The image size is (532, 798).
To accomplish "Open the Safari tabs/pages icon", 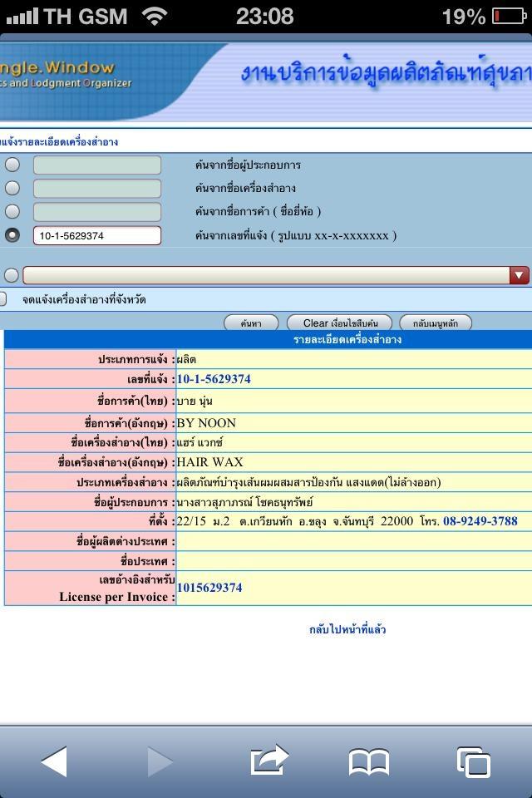I will pos(474,762).
